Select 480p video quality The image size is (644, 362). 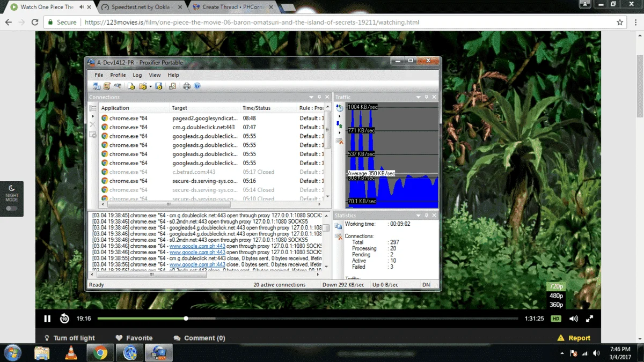556,296
